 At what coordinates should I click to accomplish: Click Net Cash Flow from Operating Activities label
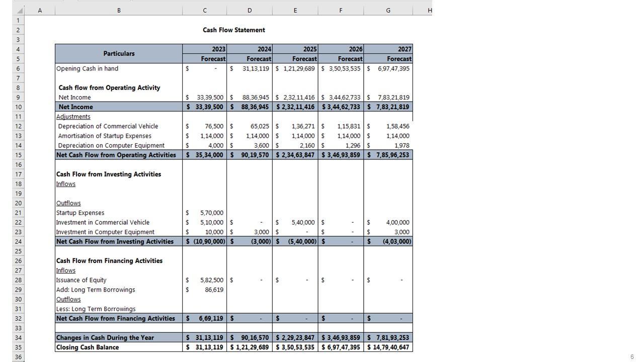click(116, 155)
